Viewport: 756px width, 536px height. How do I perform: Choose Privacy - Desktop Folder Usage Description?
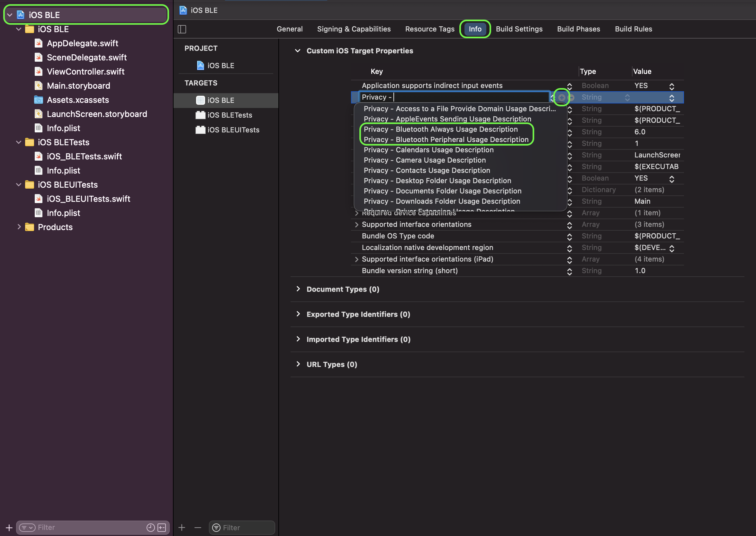point(437,181)
